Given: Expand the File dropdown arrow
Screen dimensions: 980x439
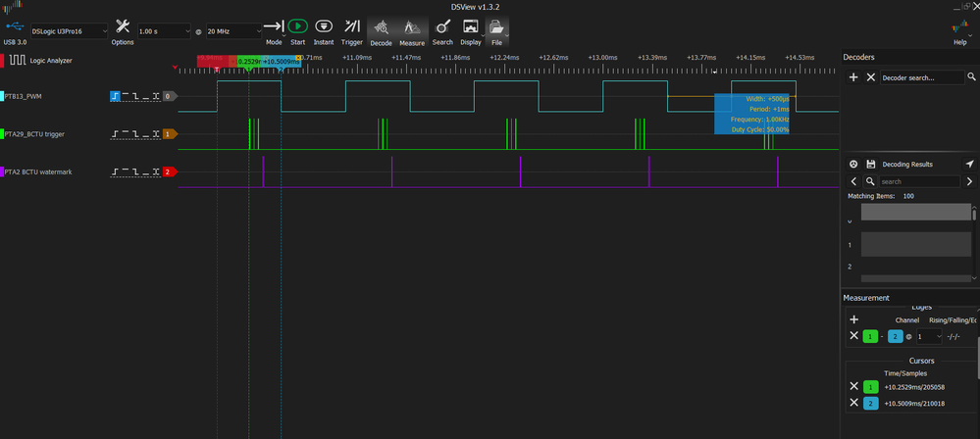Looking at the screenshot, I should (507, 36).
